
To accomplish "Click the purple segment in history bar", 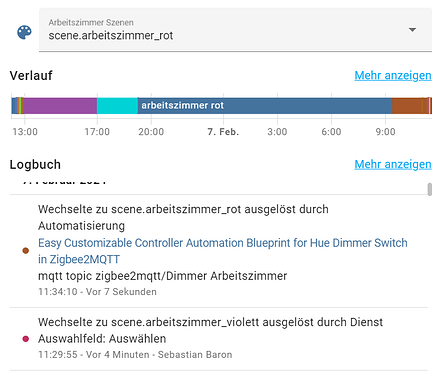I will click(x=60, y=106).
